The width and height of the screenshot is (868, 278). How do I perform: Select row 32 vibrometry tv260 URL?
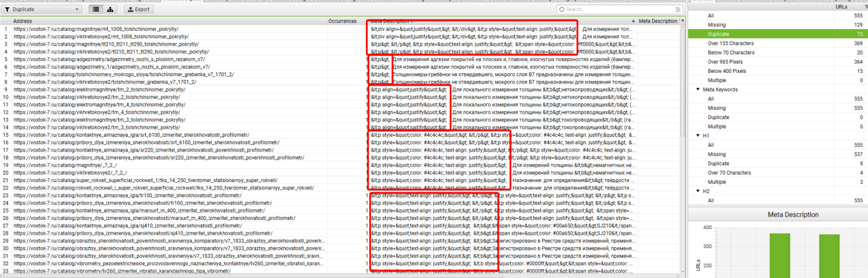tap(168, 263)
